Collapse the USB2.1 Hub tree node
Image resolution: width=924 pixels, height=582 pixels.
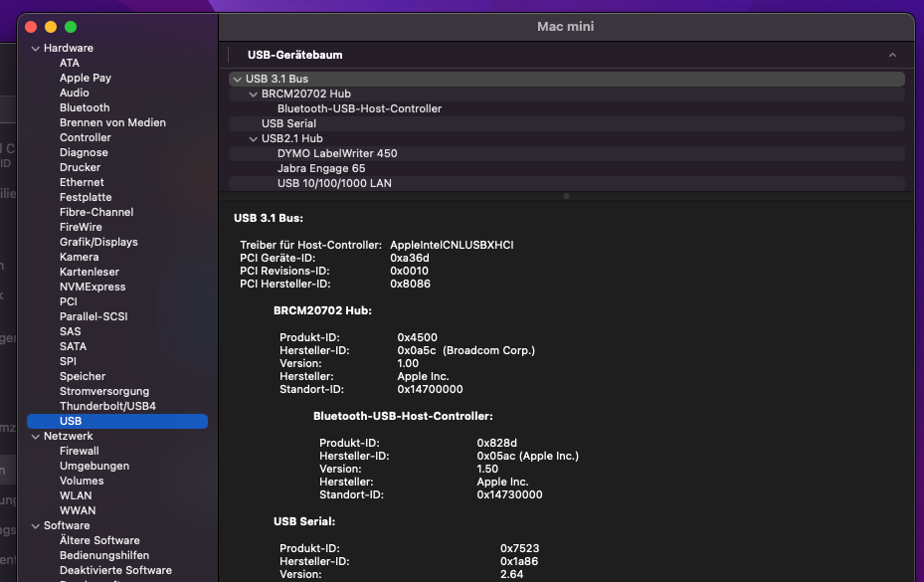pos(253,138)
